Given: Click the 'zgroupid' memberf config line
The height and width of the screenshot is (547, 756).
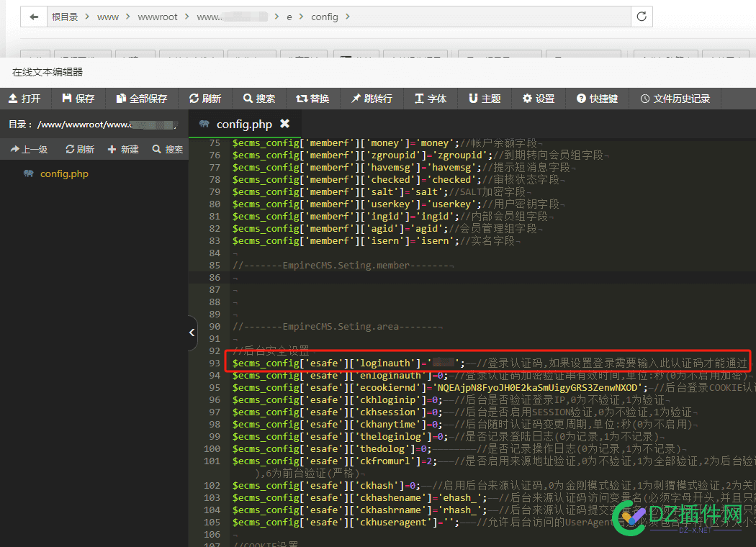Looking at the screenshot, I should tap(420, 155).
